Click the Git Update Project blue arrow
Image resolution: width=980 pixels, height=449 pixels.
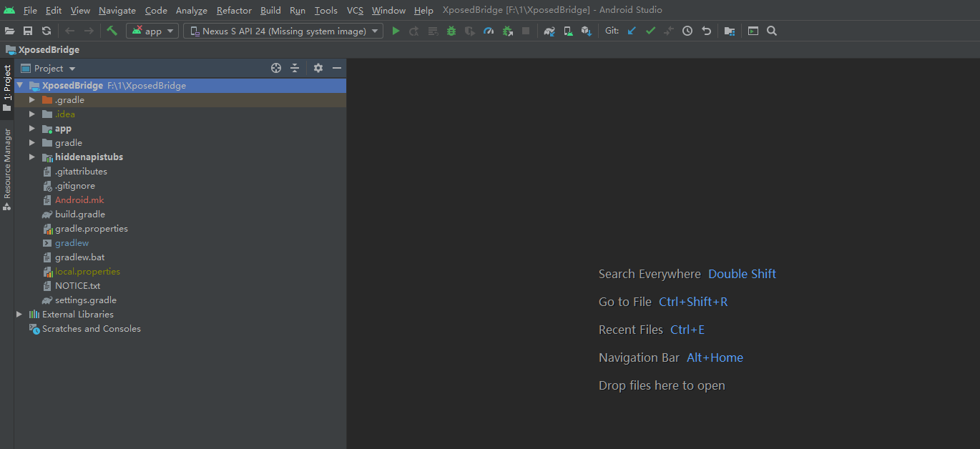632,31
